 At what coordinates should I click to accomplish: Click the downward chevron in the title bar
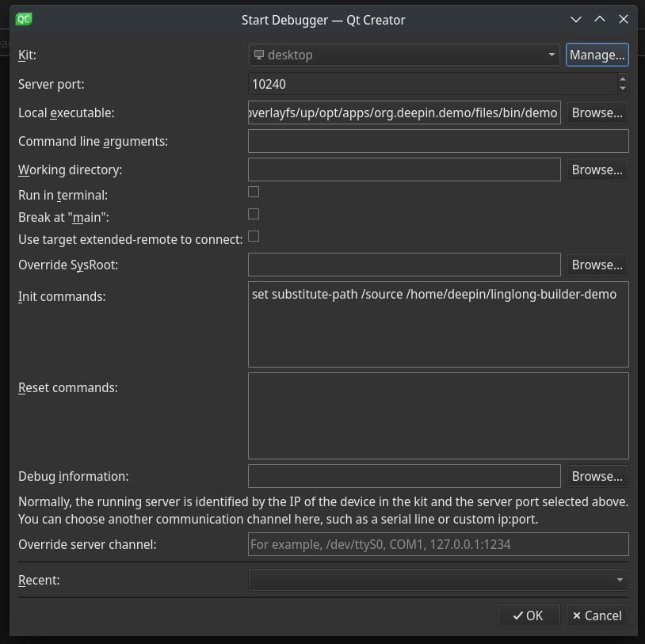576,19
